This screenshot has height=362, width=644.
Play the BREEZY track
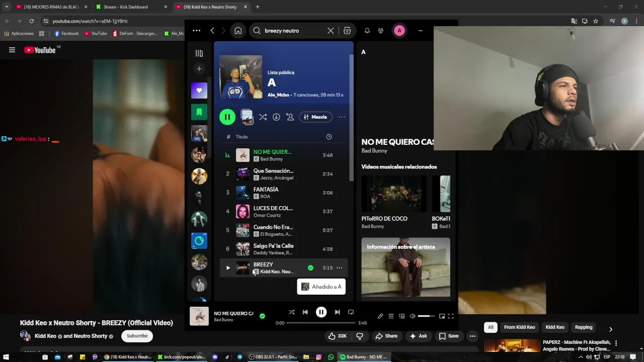228,268
